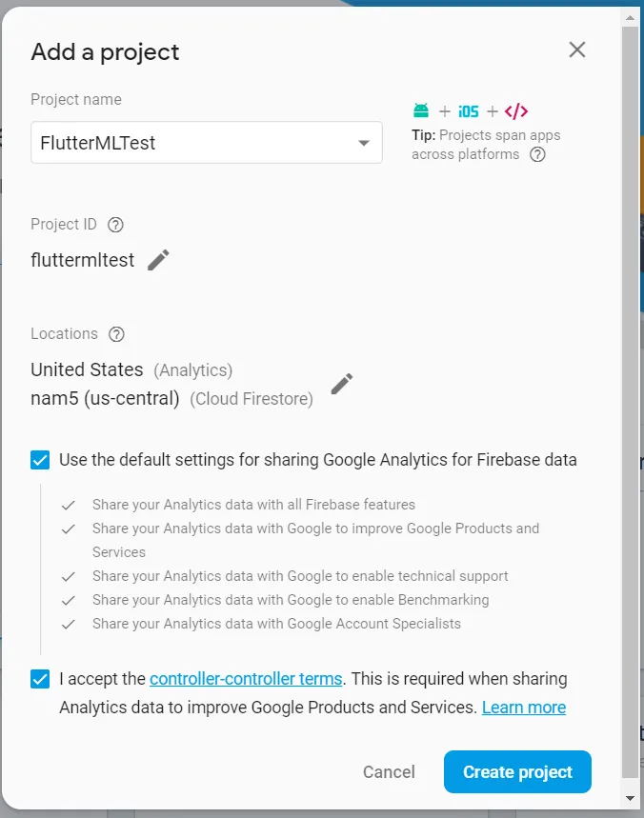The width and height of the screenshot is (644, 818).
Task: Click the scrollbar down arrow
Action: pyautogui.click(x=630, y=798)
